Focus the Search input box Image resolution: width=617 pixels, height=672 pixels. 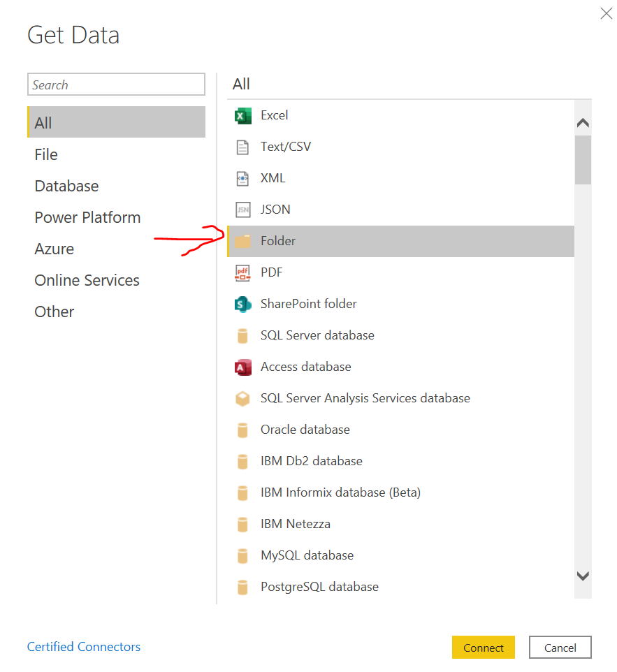[x=116, y=85]
